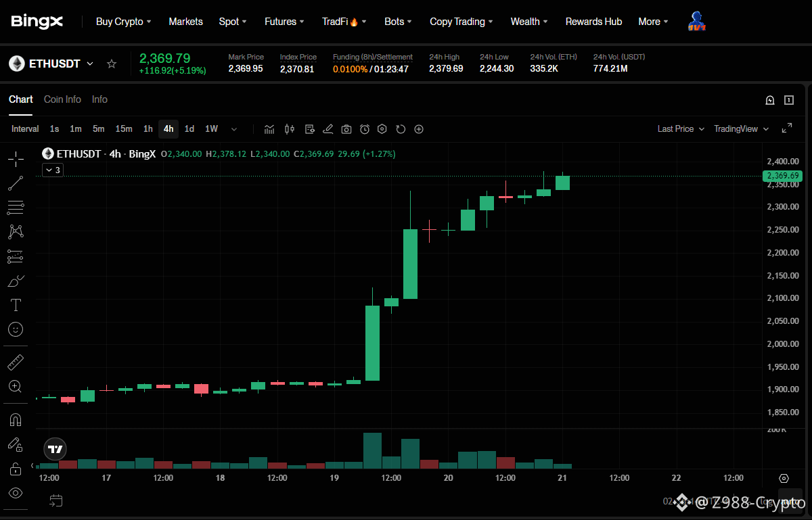
Task: Set a price alert with clock icon
Action: pyautogui.click(x=365, y=129)
